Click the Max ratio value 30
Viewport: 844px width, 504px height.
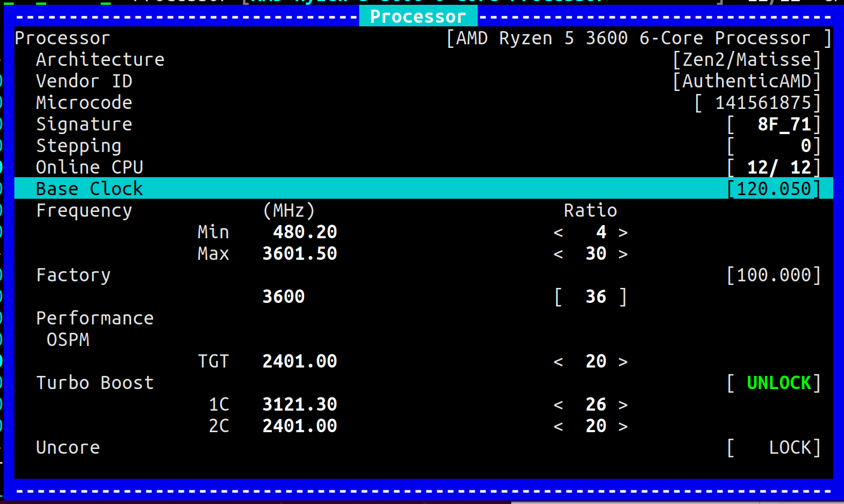click(596, 253)
